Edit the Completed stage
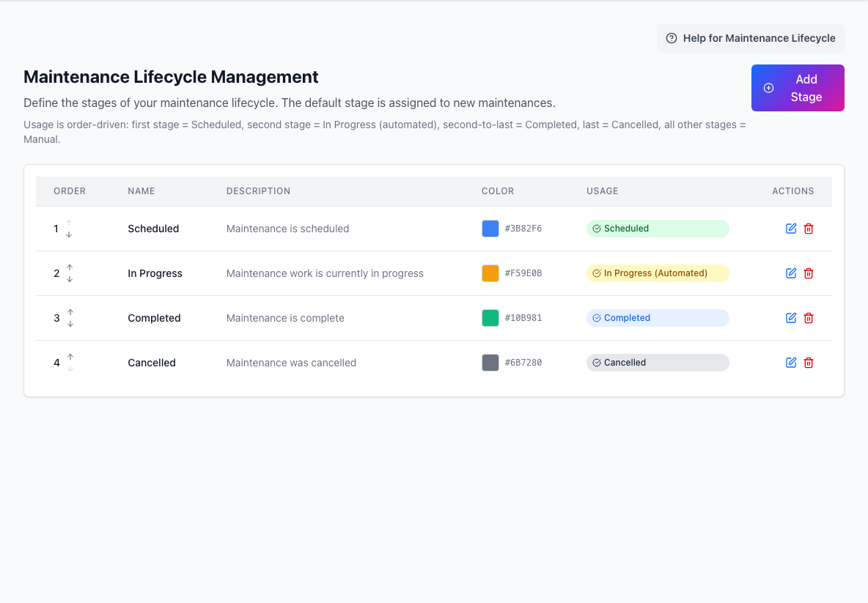 pos(791,318)
